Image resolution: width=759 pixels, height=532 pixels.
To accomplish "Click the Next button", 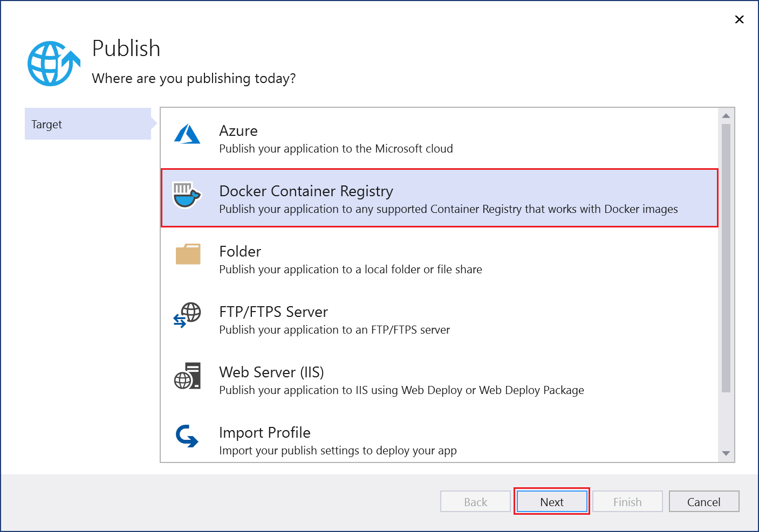I will point(551,501).
